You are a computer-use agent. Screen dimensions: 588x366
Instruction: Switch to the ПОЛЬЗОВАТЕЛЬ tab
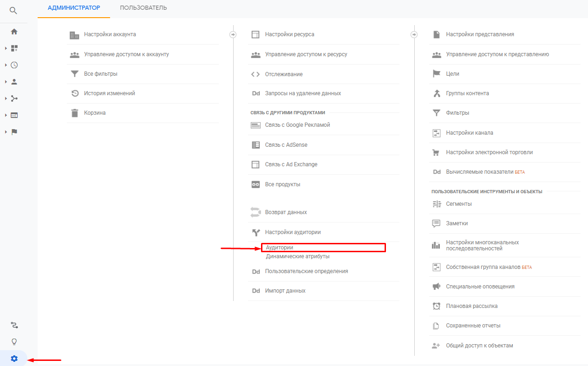143,8
